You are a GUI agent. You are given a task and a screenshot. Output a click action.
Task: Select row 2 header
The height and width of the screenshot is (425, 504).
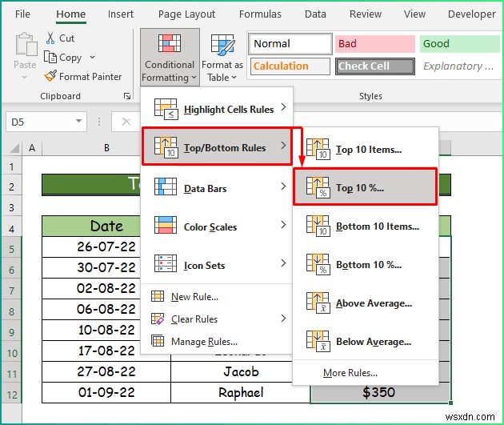pos(11,186)
